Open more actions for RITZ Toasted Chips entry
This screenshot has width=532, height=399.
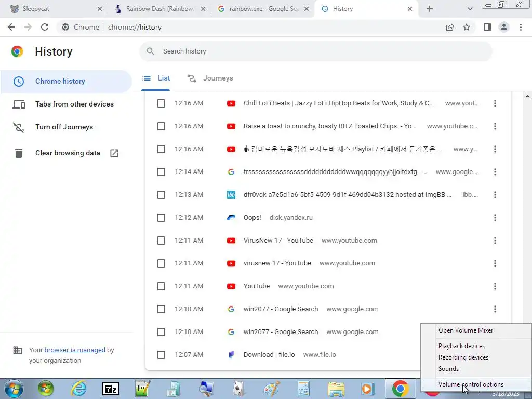[x=495, y=126]
